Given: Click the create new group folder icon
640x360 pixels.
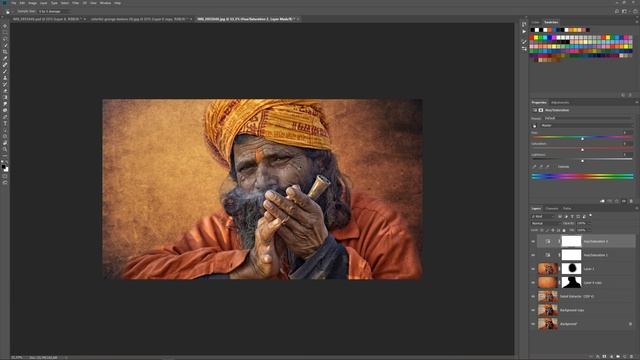Looking at the screenshot, I should pos(618,357).
